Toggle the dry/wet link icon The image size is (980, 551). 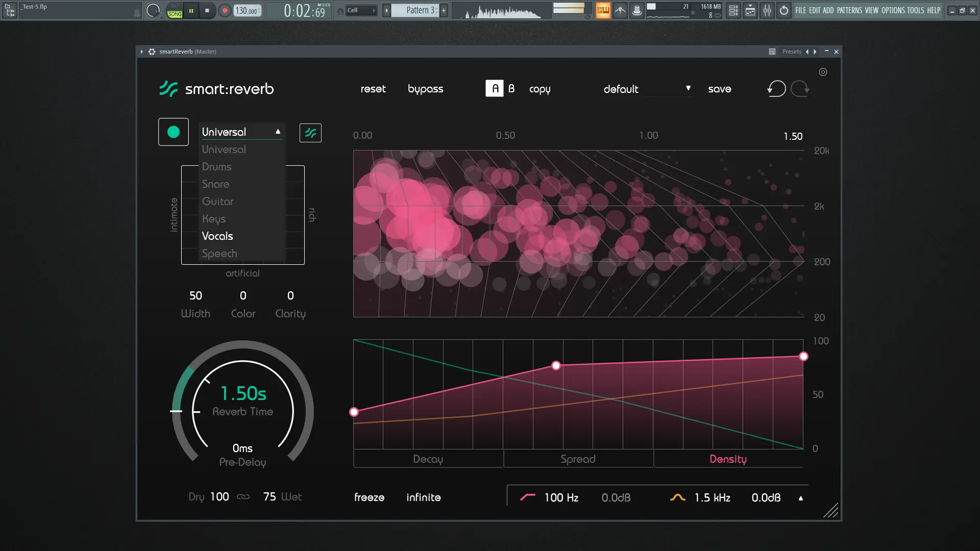(243, 497)
